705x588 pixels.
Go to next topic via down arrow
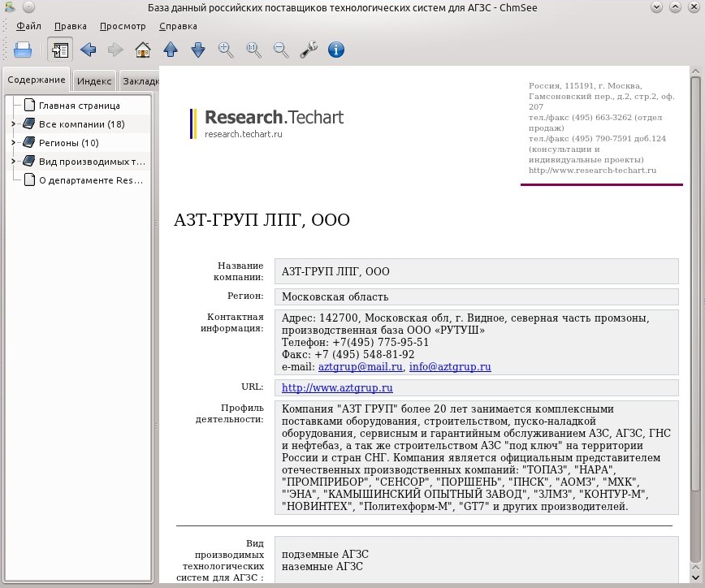(x=198, y=50)
